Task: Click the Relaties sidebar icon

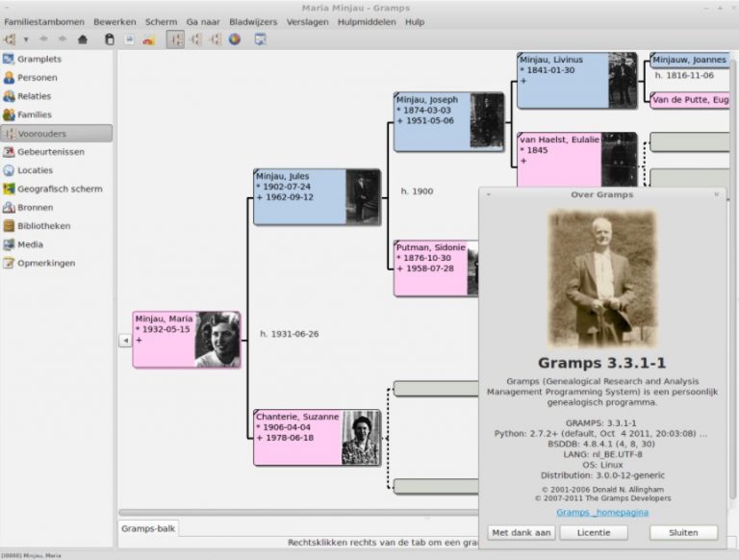Action: 9,96
